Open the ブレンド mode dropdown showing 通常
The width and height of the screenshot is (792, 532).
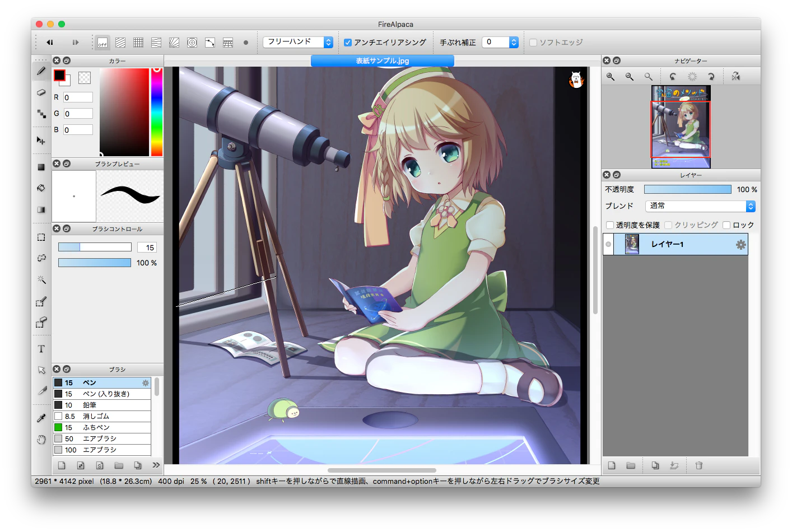pyautogui.click(x=700, y=206)
